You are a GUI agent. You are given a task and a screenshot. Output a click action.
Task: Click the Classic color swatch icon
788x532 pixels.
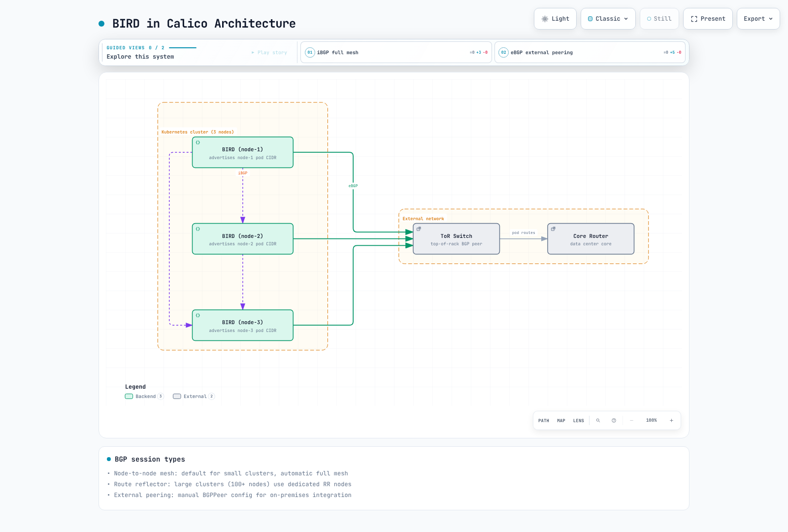(x=591, y=19)
